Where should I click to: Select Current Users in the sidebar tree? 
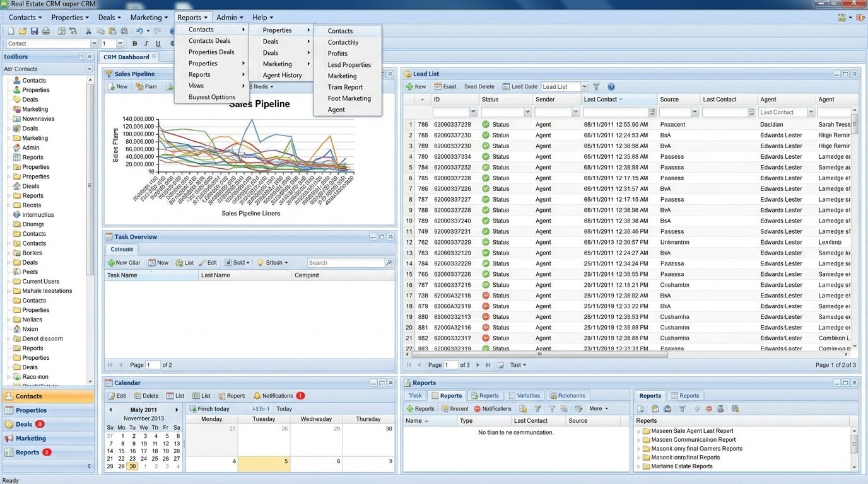(41, 282)
